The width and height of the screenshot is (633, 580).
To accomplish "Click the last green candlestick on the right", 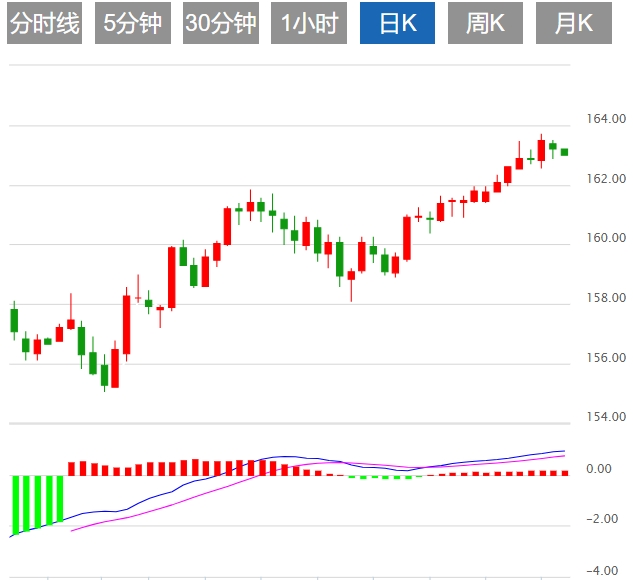I will [x=564, y=152].
